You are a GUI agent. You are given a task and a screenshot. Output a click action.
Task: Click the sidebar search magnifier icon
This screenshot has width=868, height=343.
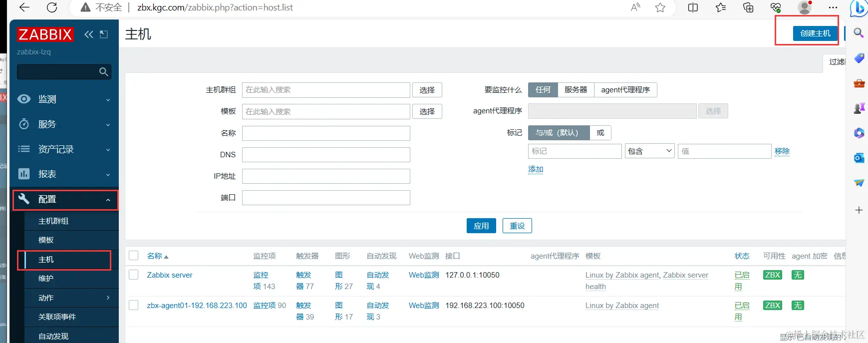point(859,33)
